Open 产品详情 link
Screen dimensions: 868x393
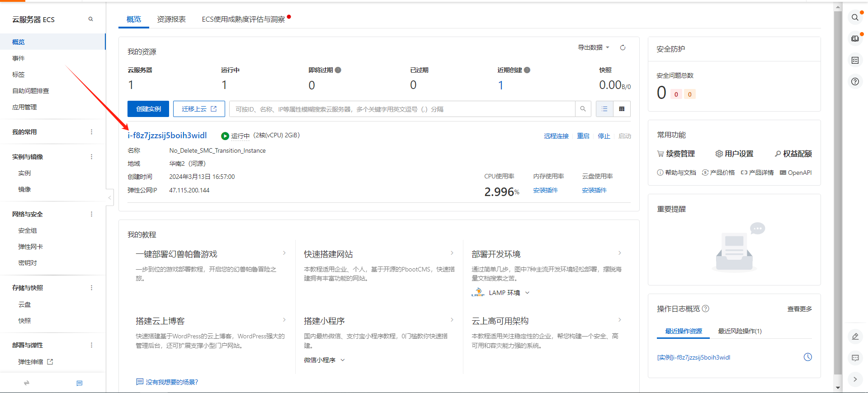pyautogui.click(x=757, y=173)
